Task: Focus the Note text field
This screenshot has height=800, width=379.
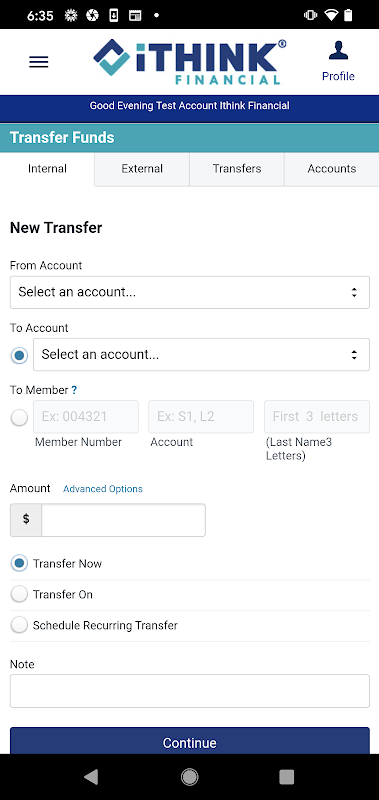Action: (190, 691)
